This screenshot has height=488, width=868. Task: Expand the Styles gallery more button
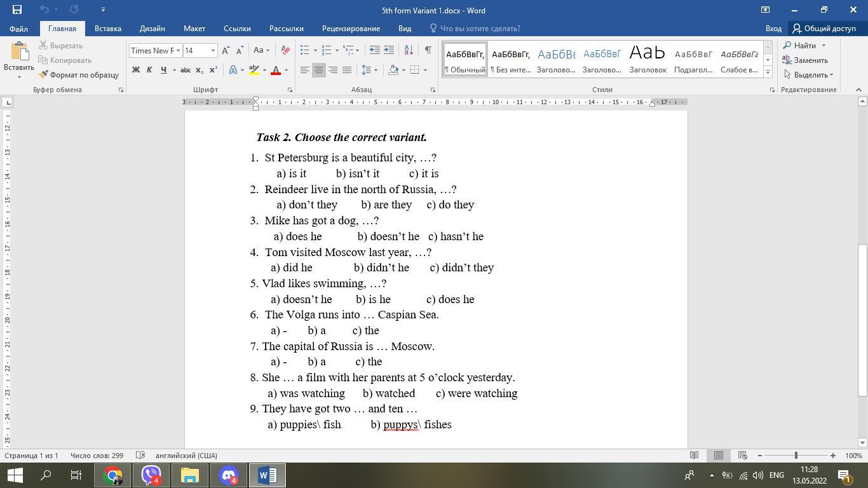pyautogui.click(x=768, y=72)
